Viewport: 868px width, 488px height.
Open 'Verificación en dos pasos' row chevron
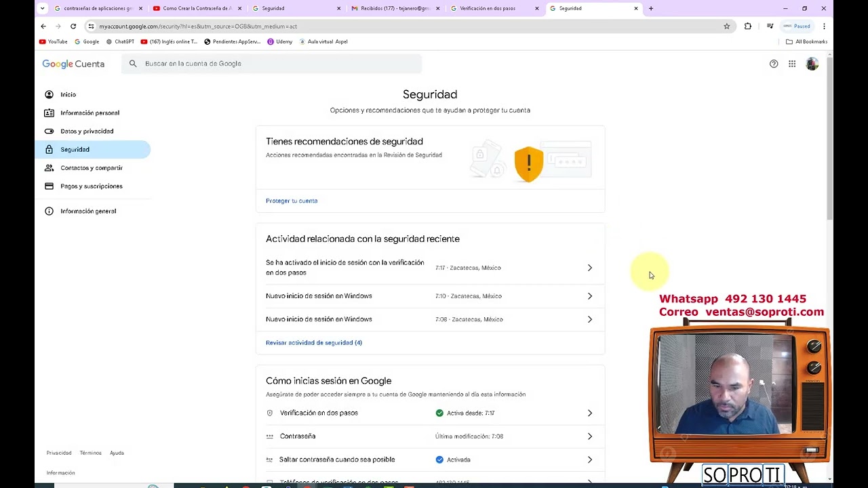(x=589, y=413)
